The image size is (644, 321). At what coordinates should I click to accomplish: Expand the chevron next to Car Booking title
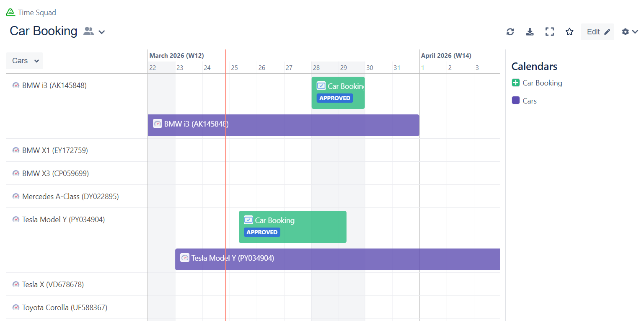102,32
